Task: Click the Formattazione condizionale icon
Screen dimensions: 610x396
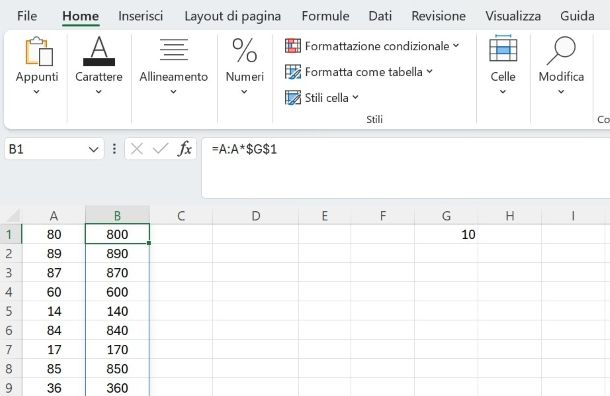Action: coord(293,46)
